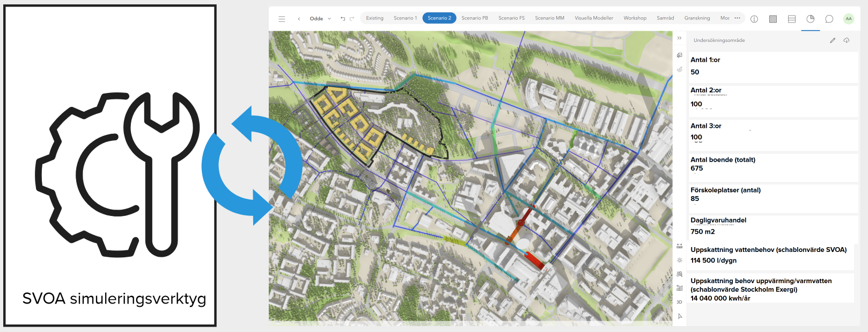Click the red pipe segment on map
The image size is (868, 332).
pyautogui.click(x=534, y=260)
